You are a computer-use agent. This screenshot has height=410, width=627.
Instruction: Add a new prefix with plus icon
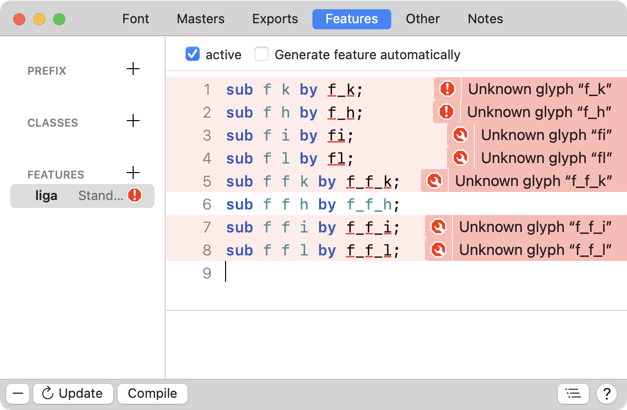tap(133, 69)
